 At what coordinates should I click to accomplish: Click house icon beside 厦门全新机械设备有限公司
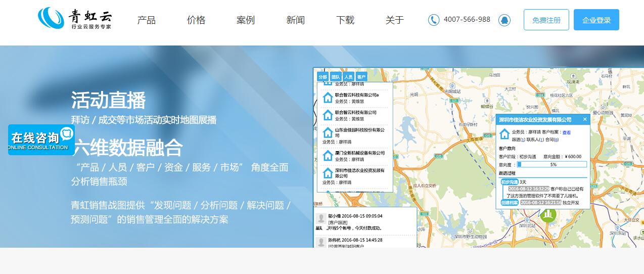coord(328,156)
